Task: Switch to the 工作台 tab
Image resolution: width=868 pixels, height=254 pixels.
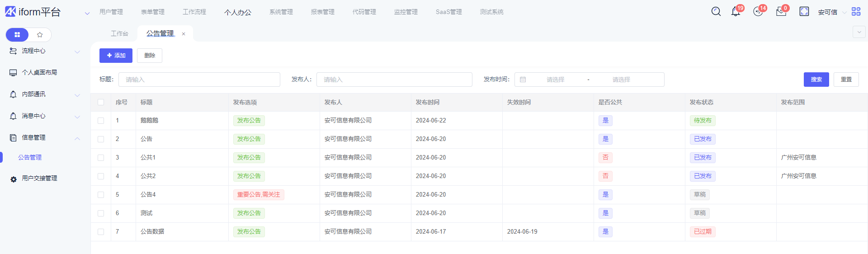Action: 119,34
